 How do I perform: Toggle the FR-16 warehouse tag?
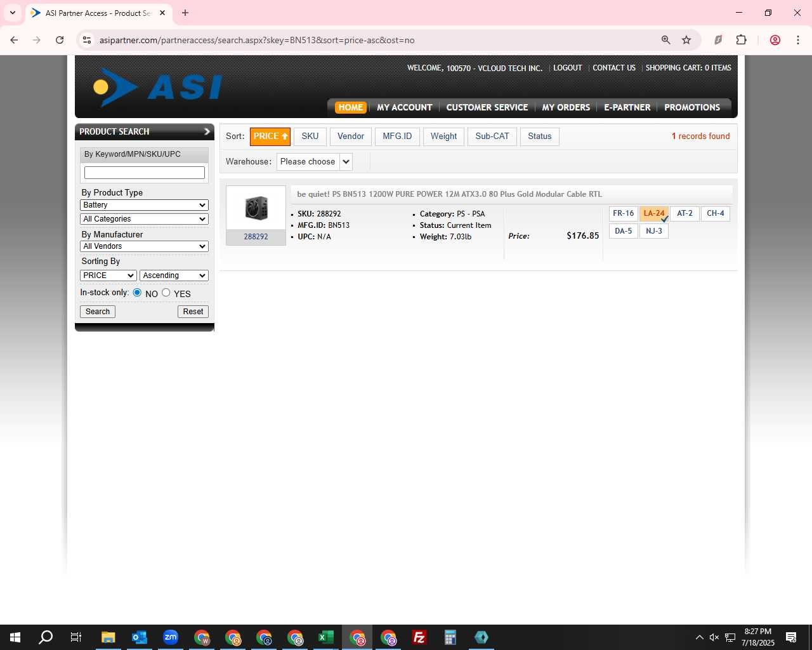[x=623, y=213]
